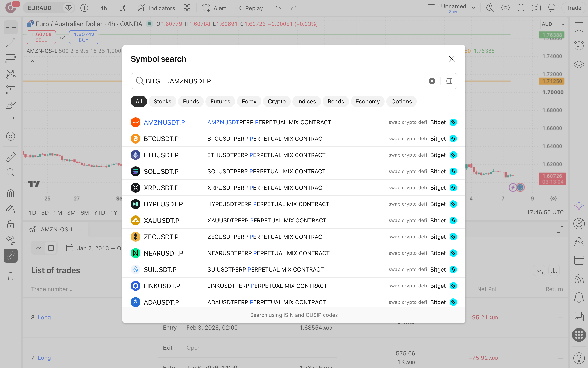
Task: Filter results by Forex
Action: click(x=249, y=101)
